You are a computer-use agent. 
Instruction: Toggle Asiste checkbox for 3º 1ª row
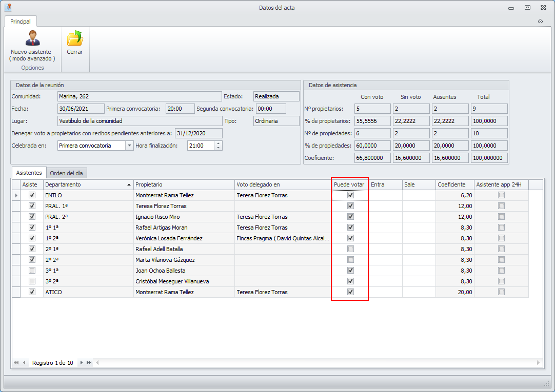(32, 270)
